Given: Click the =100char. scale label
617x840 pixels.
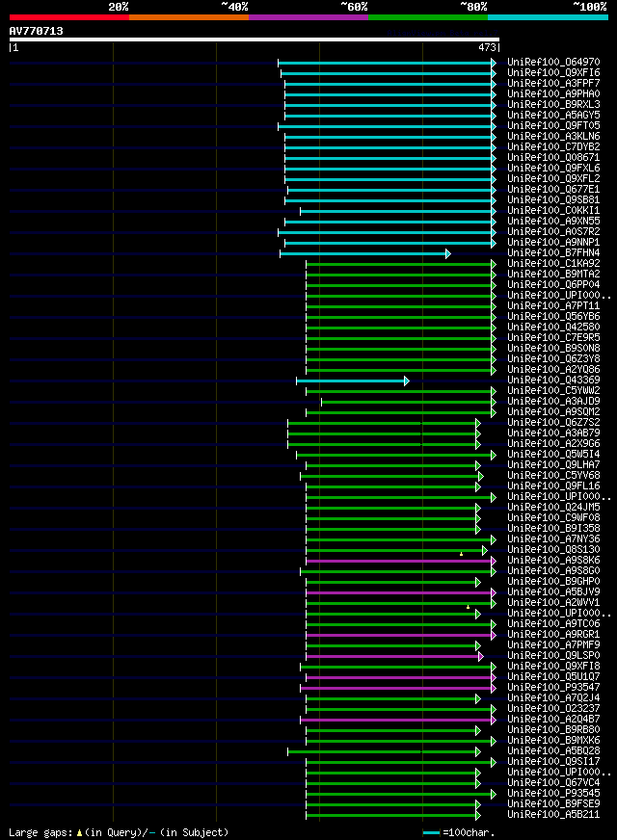Looking at the screenshot, I should click(469, 832).
